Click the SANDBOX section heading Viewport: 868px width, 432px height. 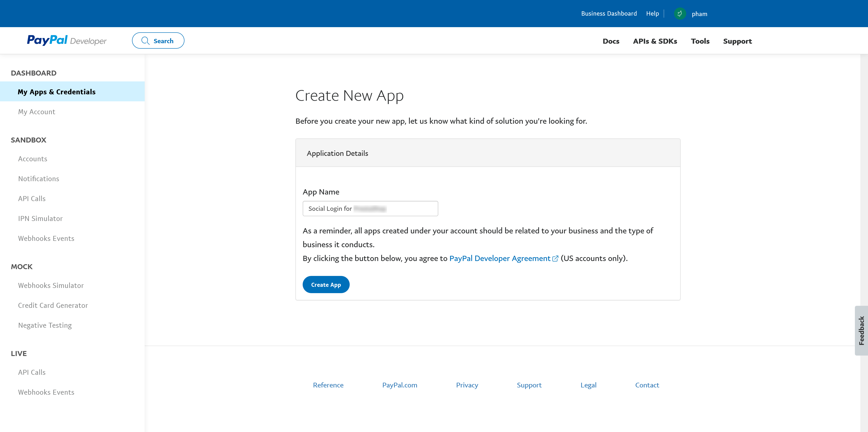click(x=29, y=140)
